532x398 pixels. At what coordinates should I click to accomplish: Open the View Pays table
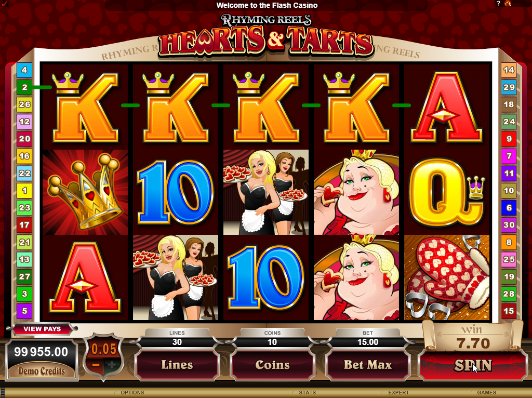coord(42,329)
